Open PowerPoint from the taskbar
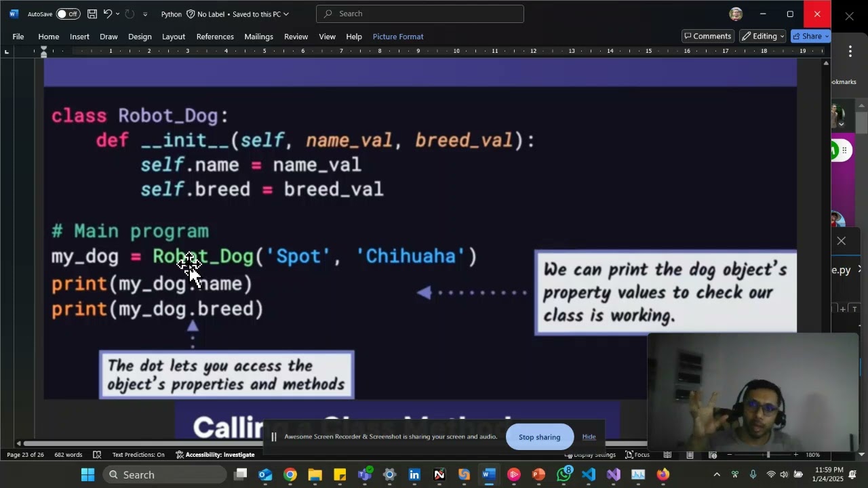This screenshot has width=868, height=488. (538, 474)
